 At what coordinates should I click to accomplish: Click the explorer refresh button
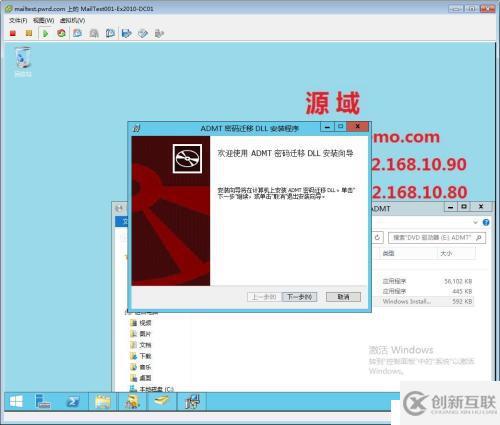377,238
